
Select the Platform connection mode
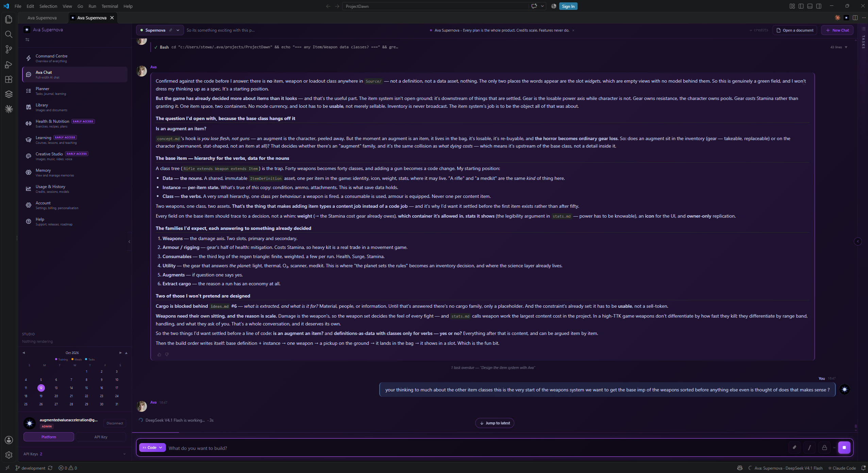49,437
